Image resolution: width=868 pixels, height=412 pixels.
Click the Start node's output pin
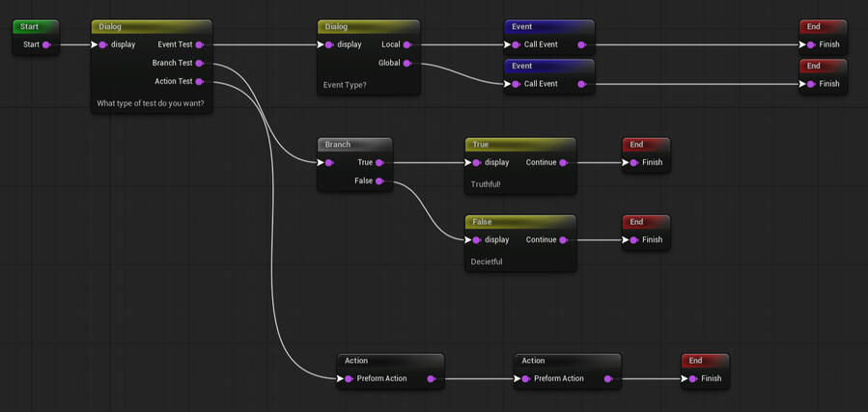click(46, 44)
